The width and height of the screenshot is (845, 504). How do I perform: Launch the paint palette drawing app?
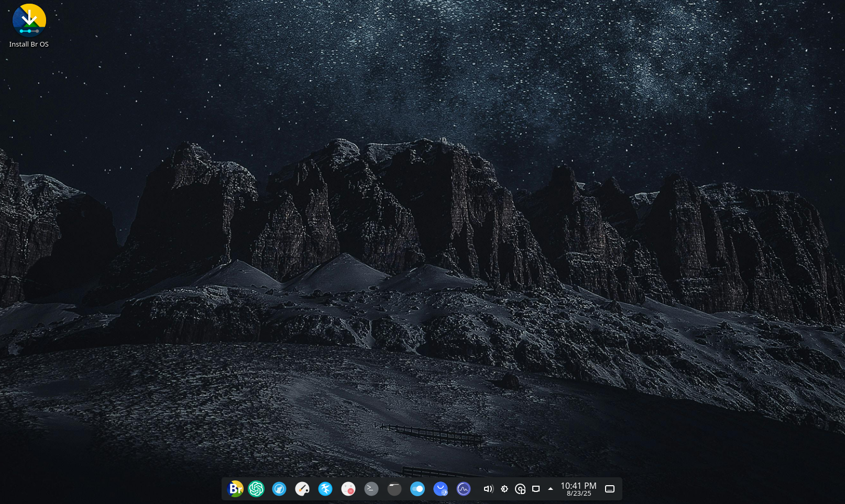pos(302,489)
